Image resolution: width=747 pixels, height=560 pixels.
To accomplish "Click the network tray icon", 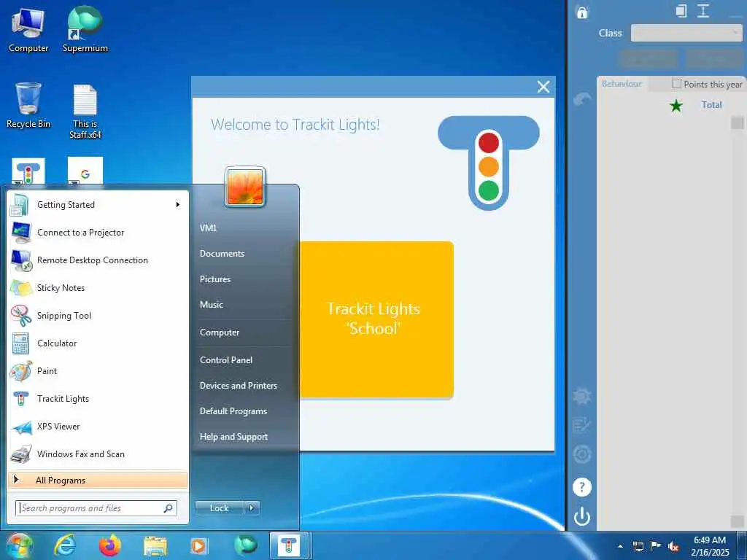I will (638, 546).
